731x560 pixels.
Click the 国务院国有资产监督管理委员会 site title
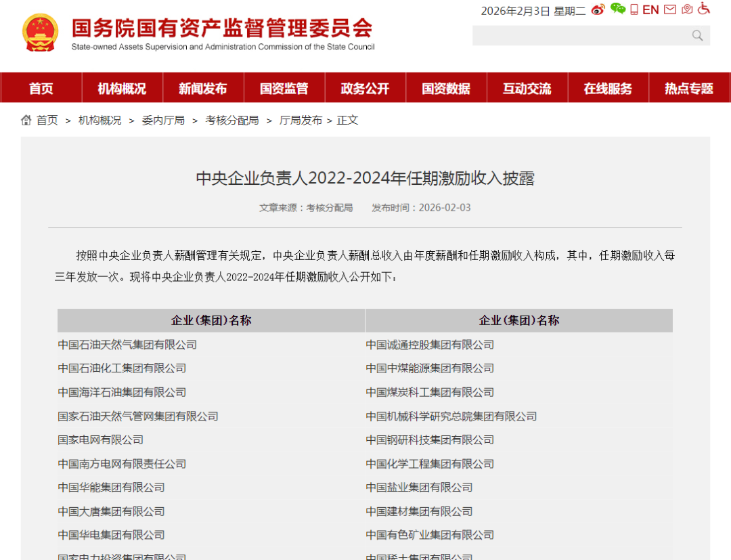pos(223,28)
